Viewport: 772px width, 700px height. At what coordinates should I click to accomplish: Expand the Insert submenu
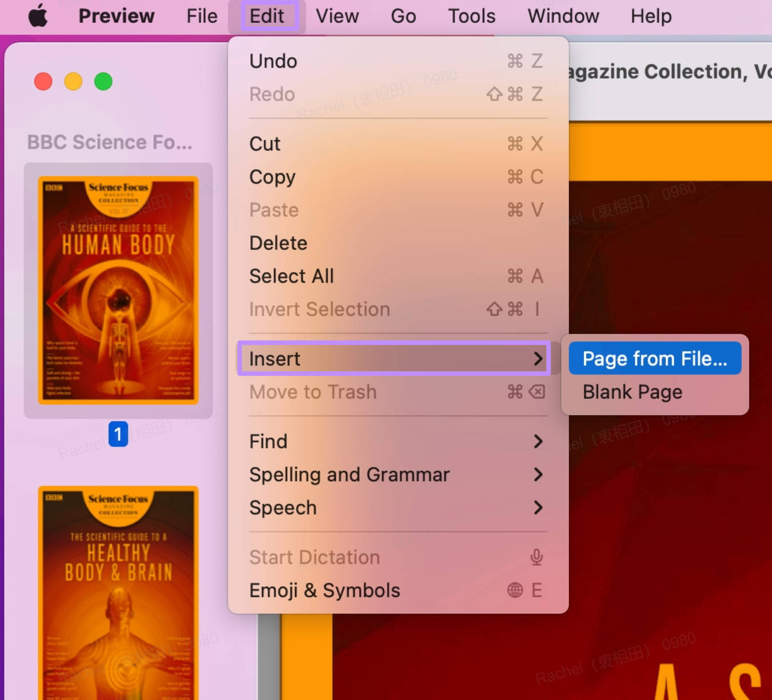tap(393, 359)
